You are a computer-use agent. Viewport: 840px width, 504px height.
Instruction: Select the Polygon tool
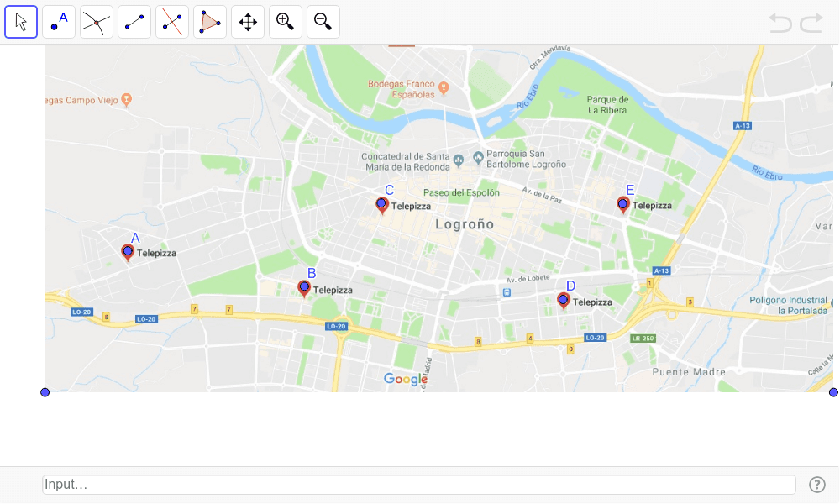[x=210, y=22]
